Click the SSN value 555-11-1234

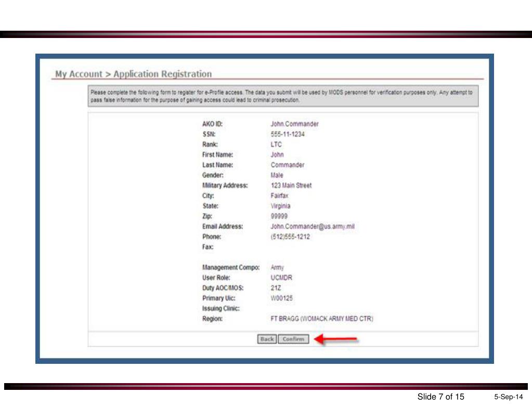coord(288,134)
